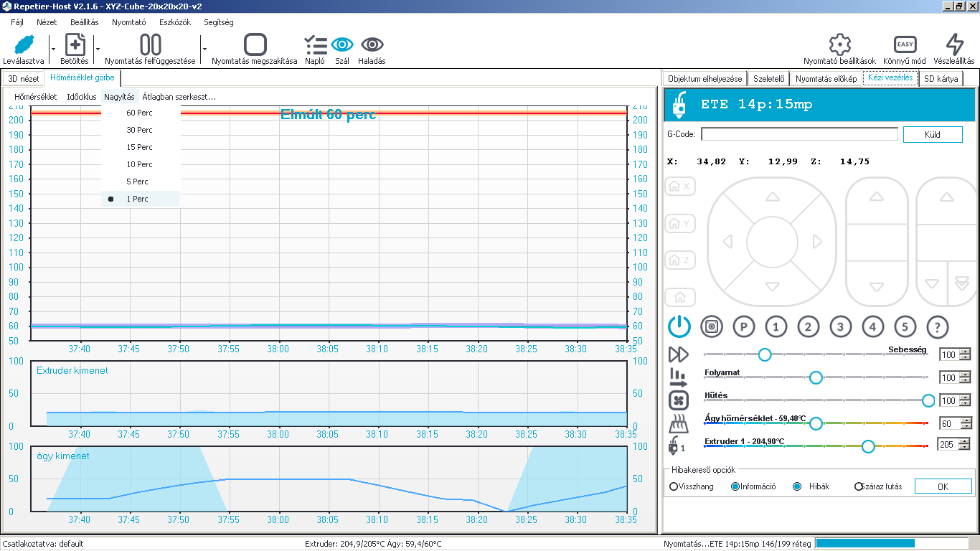Viewport: 980px width, 551px height.
Task: Click the G-Code input field
Action: (x=799, y=134)
